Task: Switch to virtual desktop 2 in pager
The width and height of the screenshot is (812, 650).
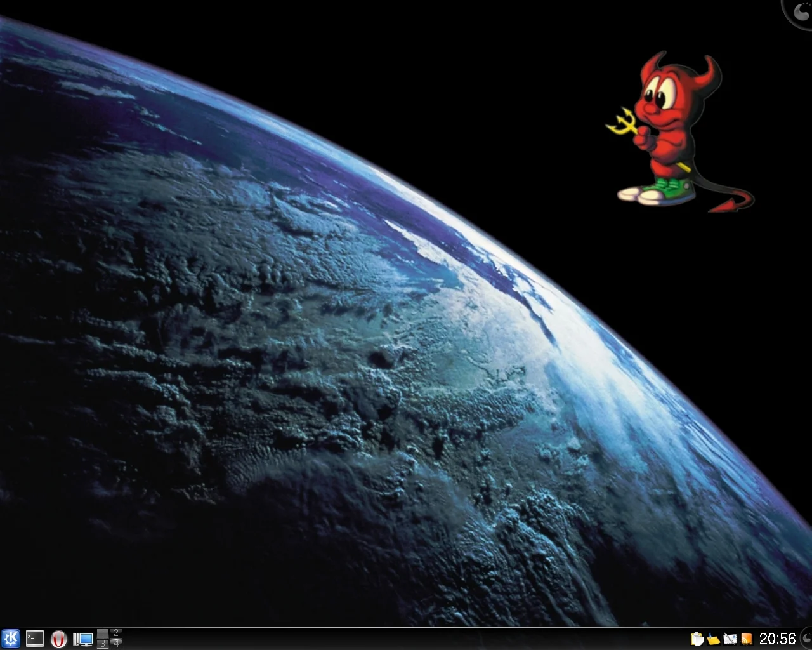Action: coord(116,633)
